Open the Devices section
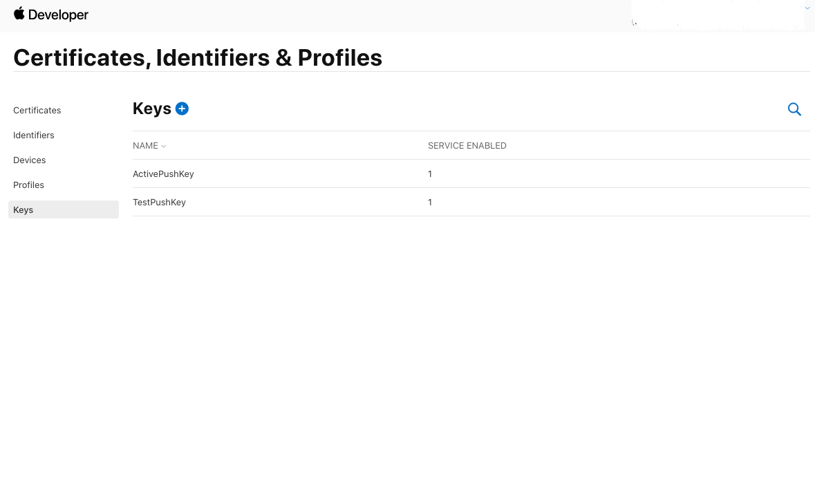 pos(29,160)
